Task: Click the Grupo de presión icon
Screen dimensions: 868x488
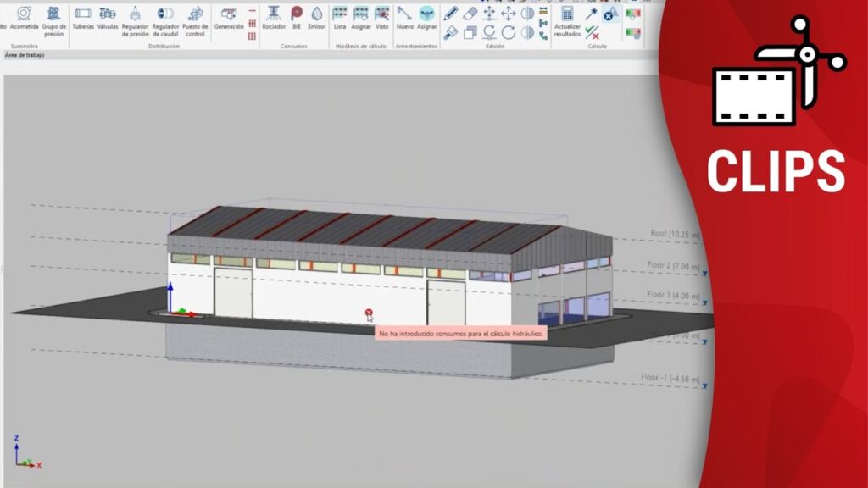Action: [x=54, y=17]
